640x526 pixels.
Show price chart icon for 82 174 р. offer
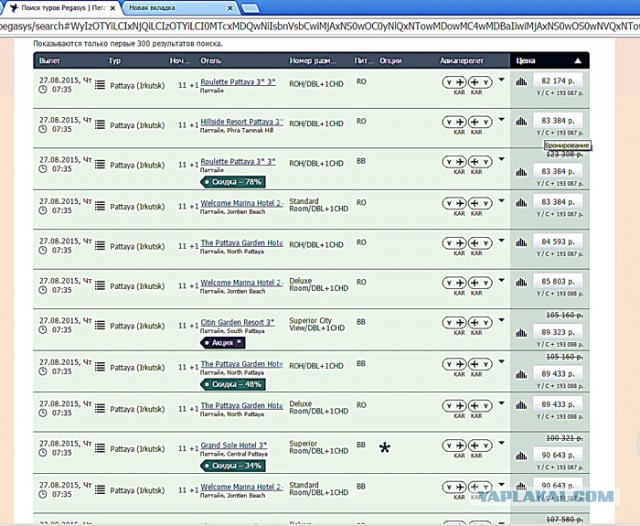point(521,82)
